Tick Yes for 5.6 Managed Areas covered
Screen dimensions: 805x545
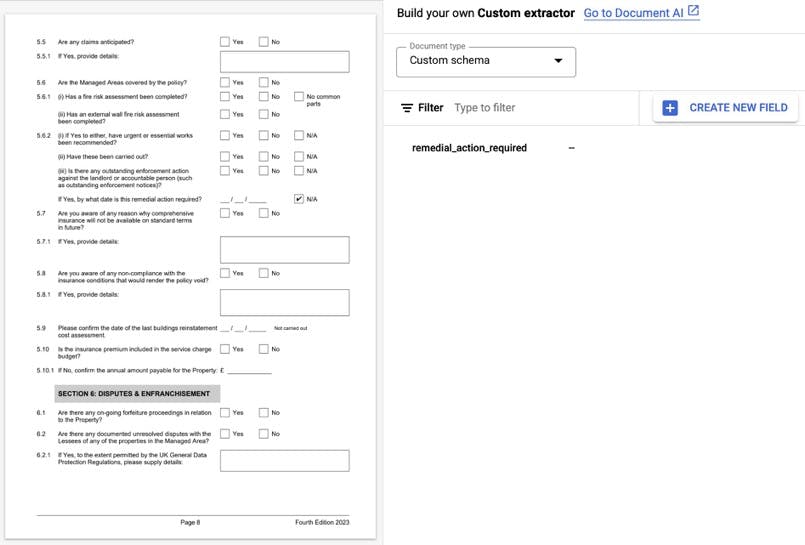point(225,82)
